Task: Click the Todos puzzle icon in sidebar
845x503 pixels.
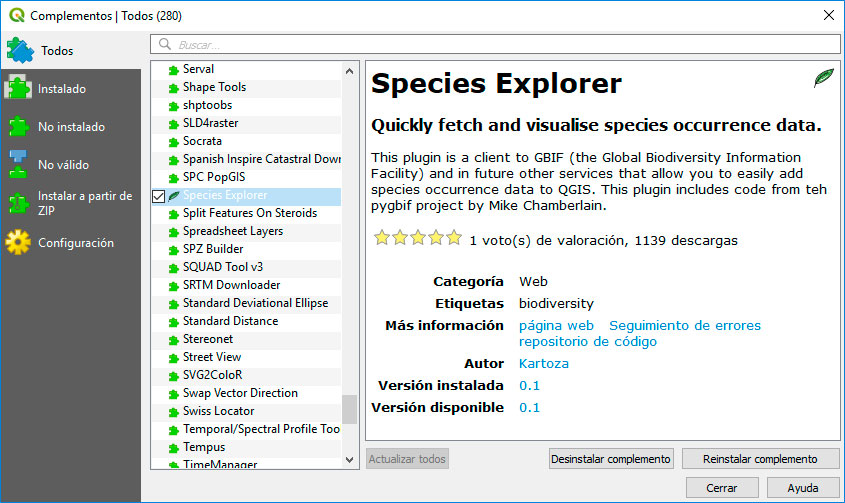Action: pyautogui.click(x=20, y=50)
